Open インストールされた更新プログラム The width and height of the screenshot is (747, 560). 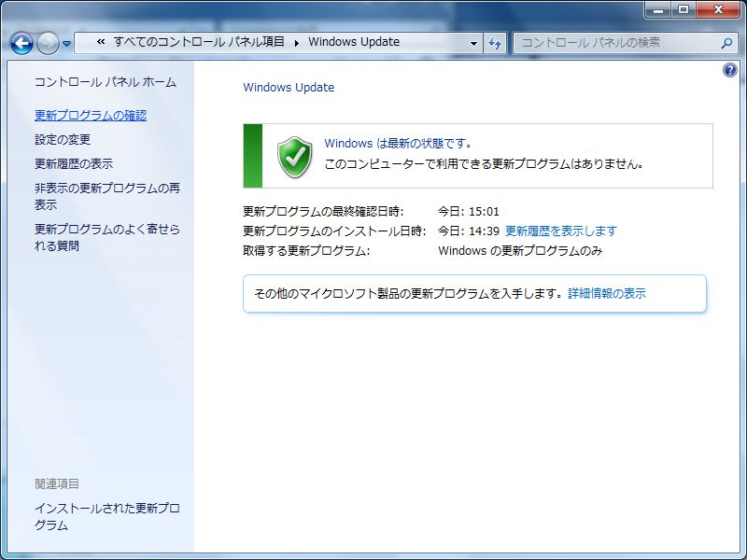tap(107, 517)
